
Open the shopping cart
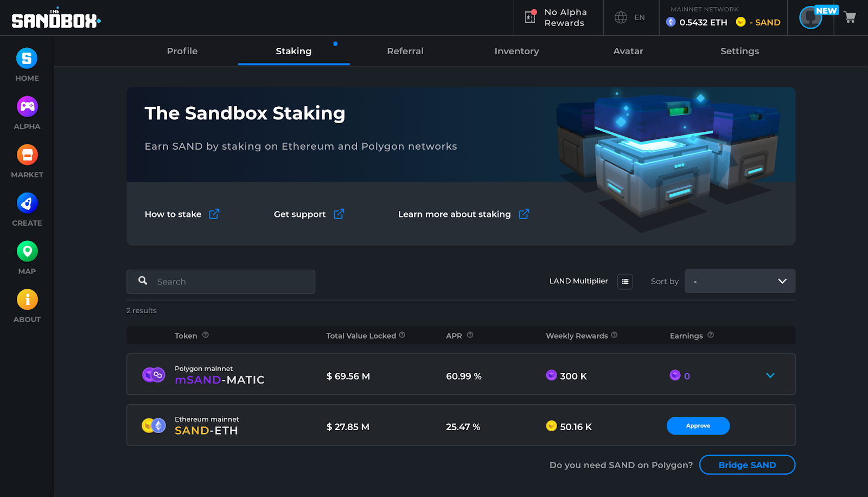point(850,17)
